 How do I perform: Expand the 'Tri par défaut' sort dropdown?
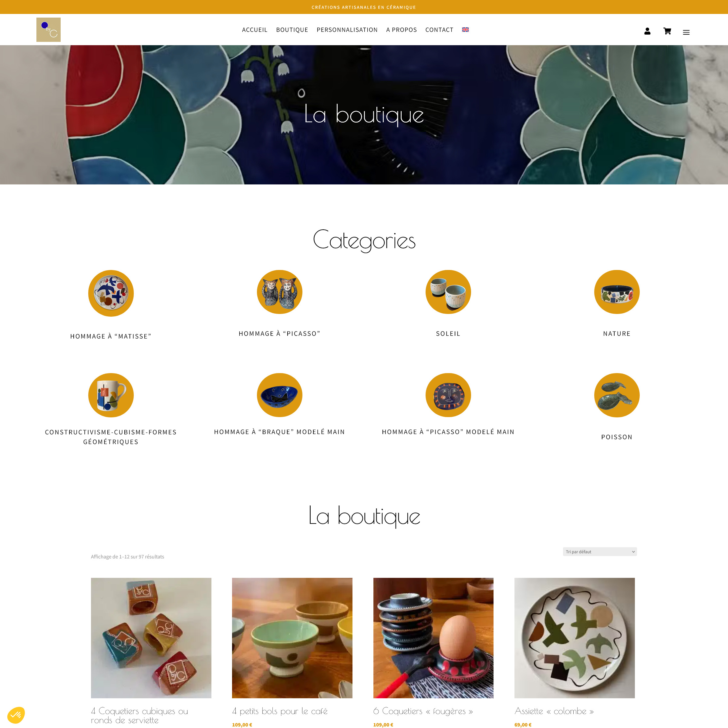tap(599, 552)
